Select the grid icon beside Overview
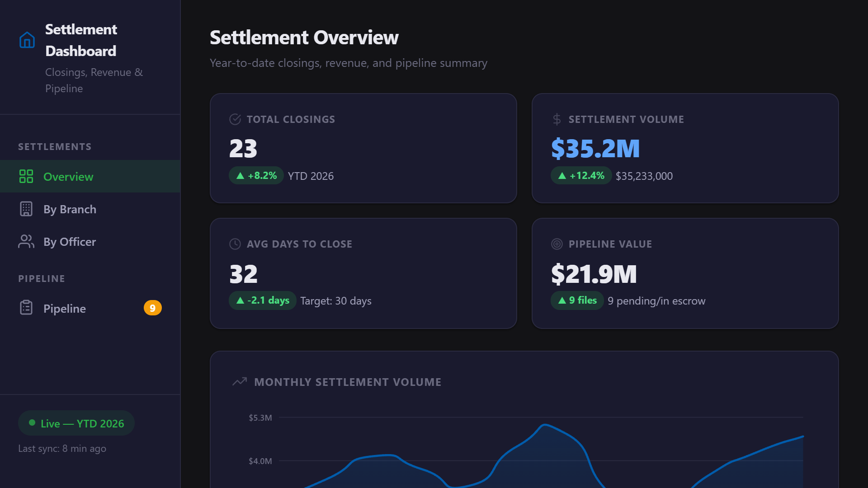 point(26,177)
